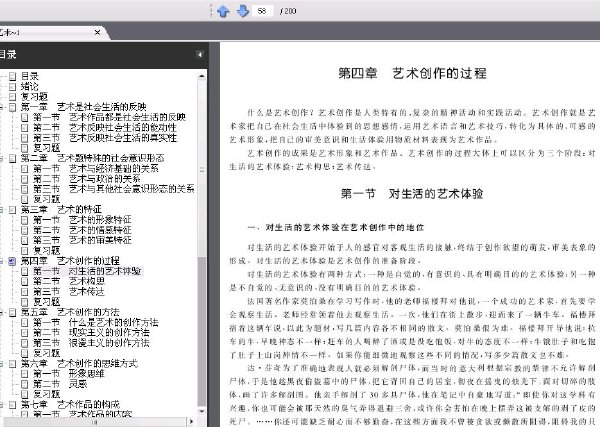600x427 pixels.
Task: Click subheading 一、对生活的艺术体验在艺术创作中的地位
Action: tap(336, 228)
